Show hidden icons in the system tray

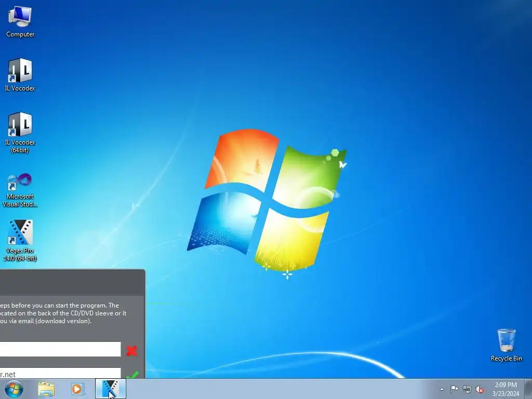pos(442,389)
